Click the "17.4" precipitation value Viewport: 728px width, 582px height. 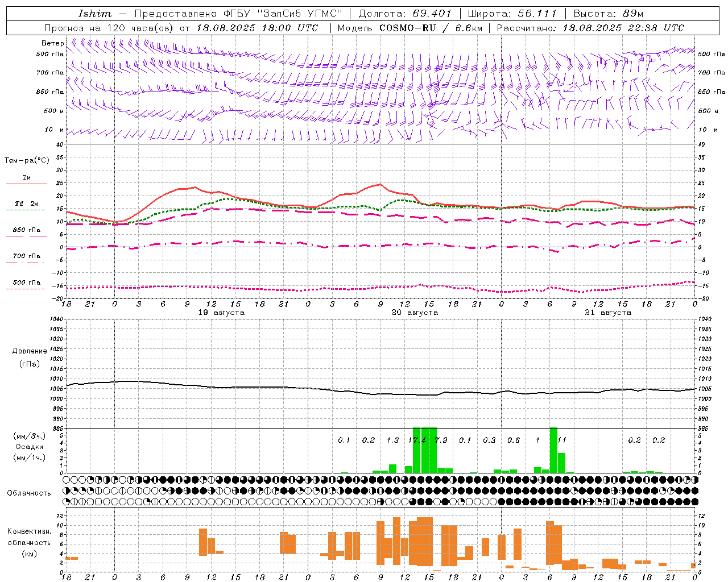[x=417, y=440]
